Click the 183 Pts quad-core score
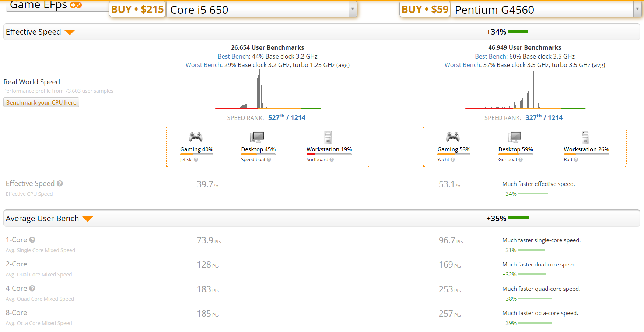 [208, 289]
